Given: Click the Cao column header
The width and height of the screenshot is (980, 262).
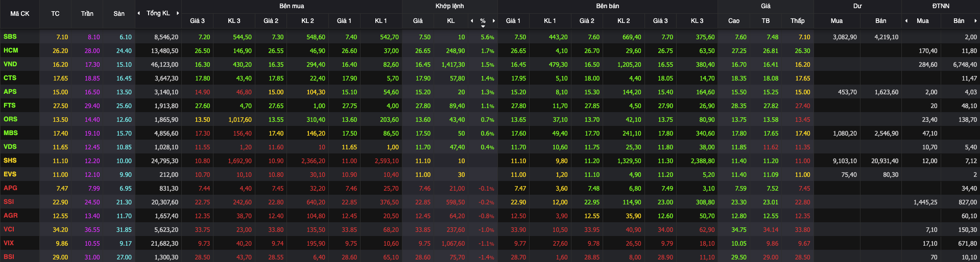Looking at the screenshot, I should (734, 21).
